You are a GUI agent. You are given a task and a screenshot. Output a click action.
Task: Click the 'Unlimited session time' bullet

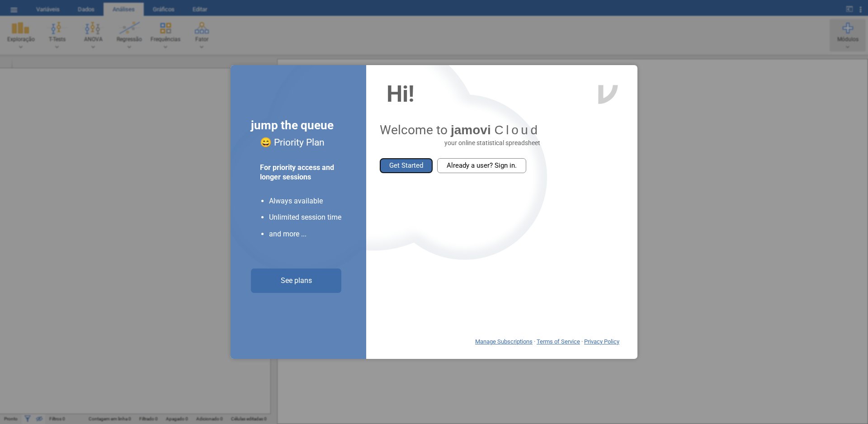click(305, 217)
